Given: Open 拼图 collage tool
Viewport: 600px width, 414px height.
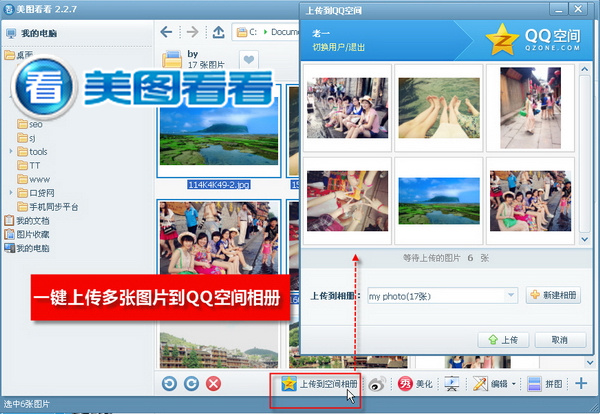Looking at the screenshot, I should (545, 384).
